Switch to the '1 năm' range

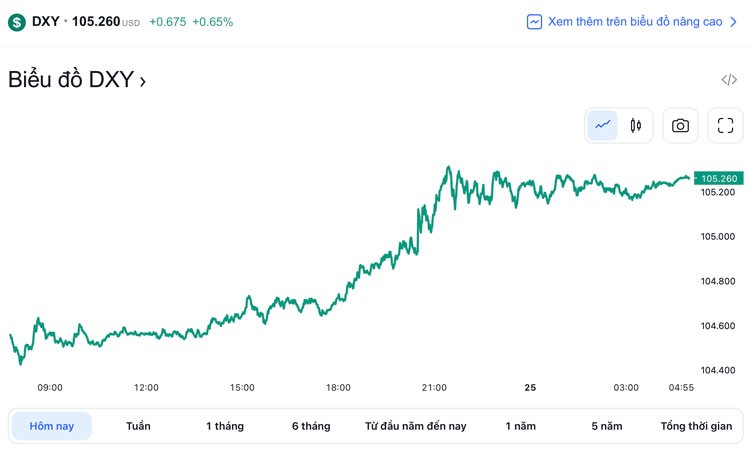pyautogui.click(x=520, y=426)
